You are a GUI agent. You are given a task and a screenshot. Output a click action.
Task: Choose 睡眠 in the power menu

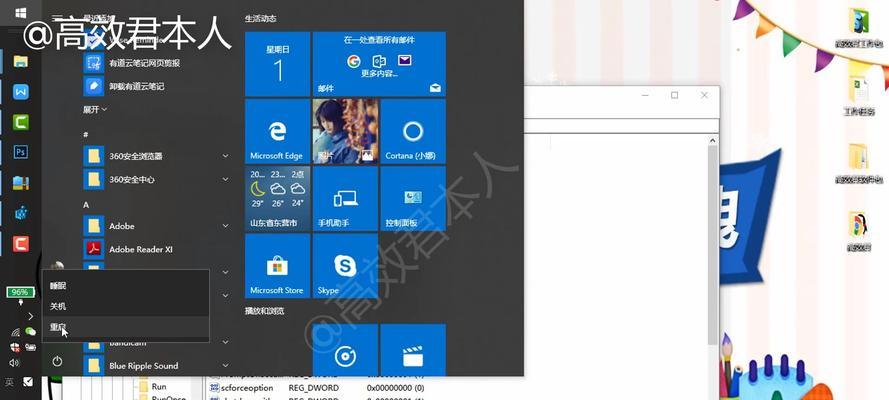pos(126,286)
